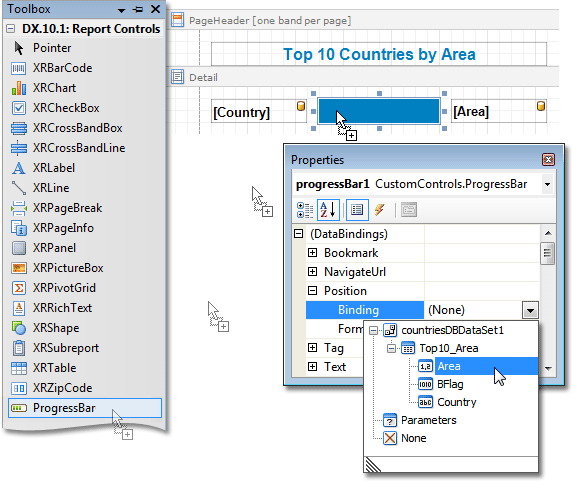Viewport: 572px width, 481px height.
Task: Choose None in the binding popup
Action: coord(413,438)
